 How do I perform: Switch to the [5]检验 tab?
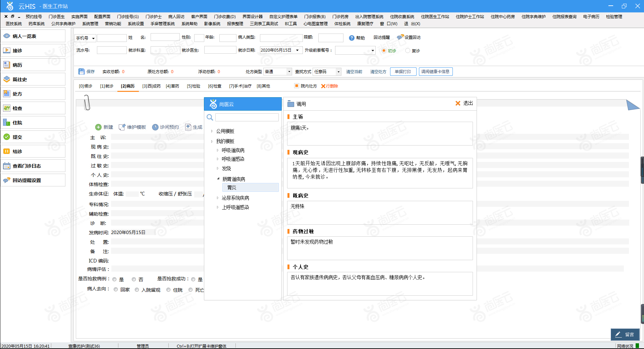point(194,86)
